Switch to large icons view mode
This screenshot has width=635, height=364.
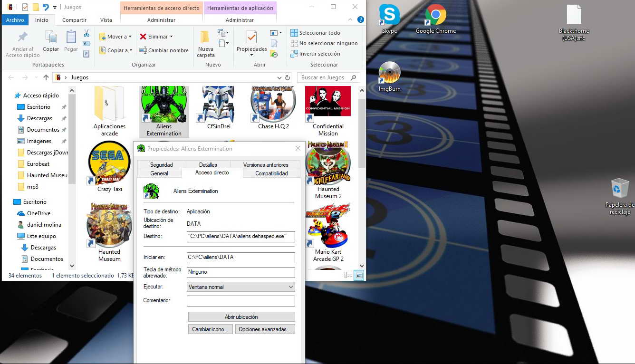tap(359, 275)
